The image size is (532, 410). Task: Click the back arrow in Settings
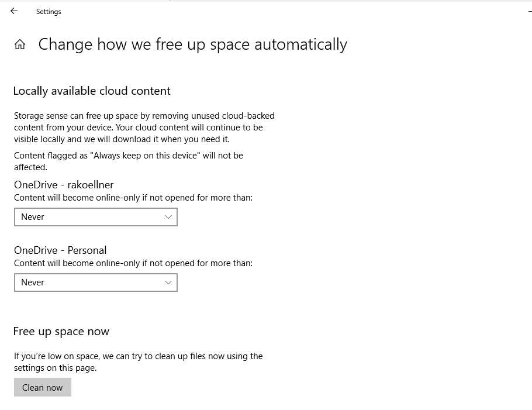pos(14,11)
